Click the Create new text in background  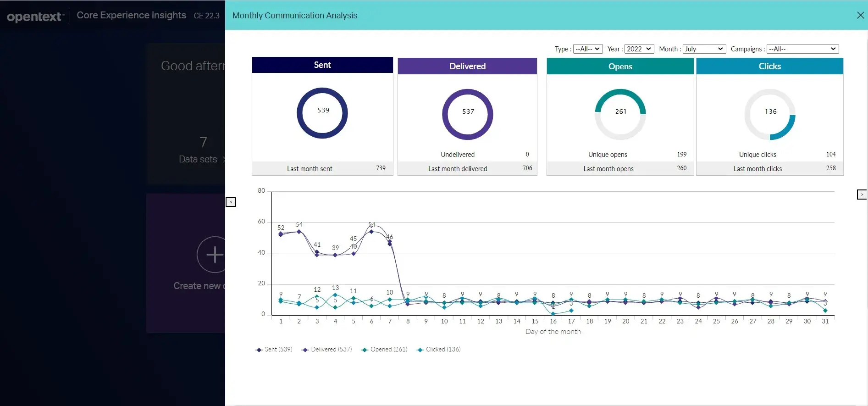[199, 286]
